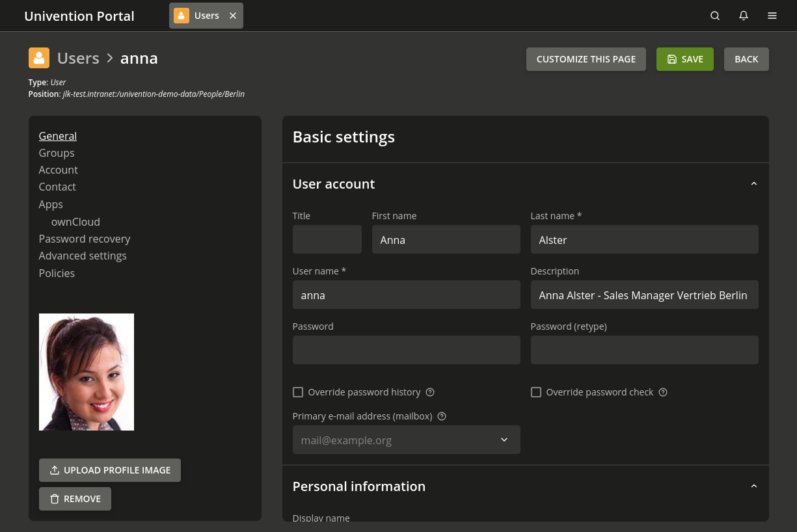Screen dimensions: 797x532
Task: Open the search icon in header
Action: (715, 16)
